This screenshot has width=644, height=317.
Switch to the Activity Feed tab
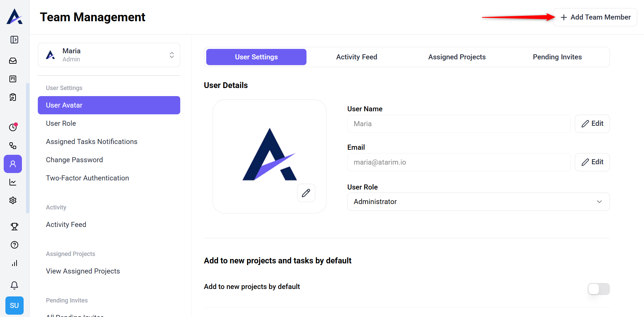[x=356, y=57]
